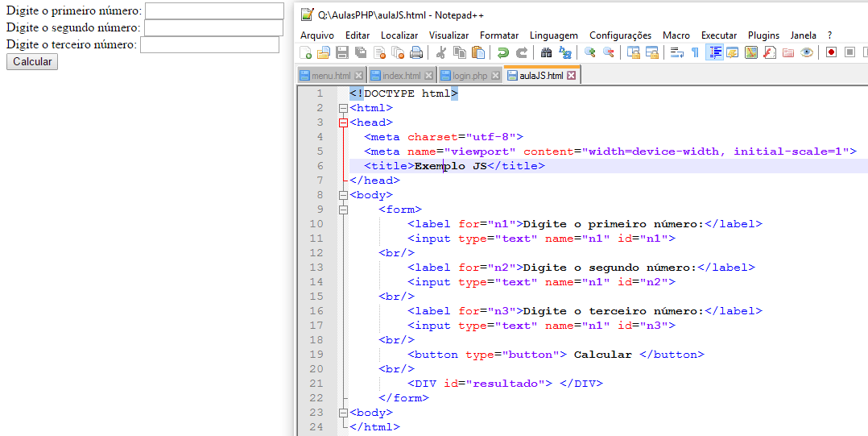Viewport: 868px width, 436px height.
Task: Close the login.php tab
Action: click(495, 76)
